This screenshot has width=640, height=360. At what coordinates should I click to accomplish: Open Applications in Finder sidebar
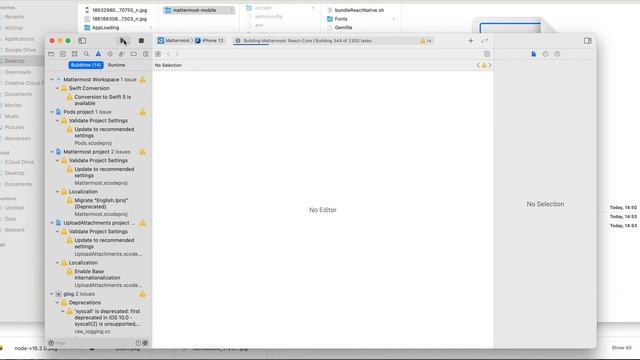[19, 39]
